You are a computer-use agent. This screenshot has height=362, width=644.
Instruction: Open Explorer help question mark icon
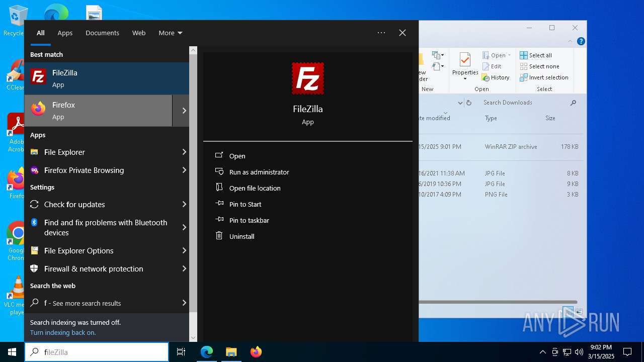click(581, 42)
